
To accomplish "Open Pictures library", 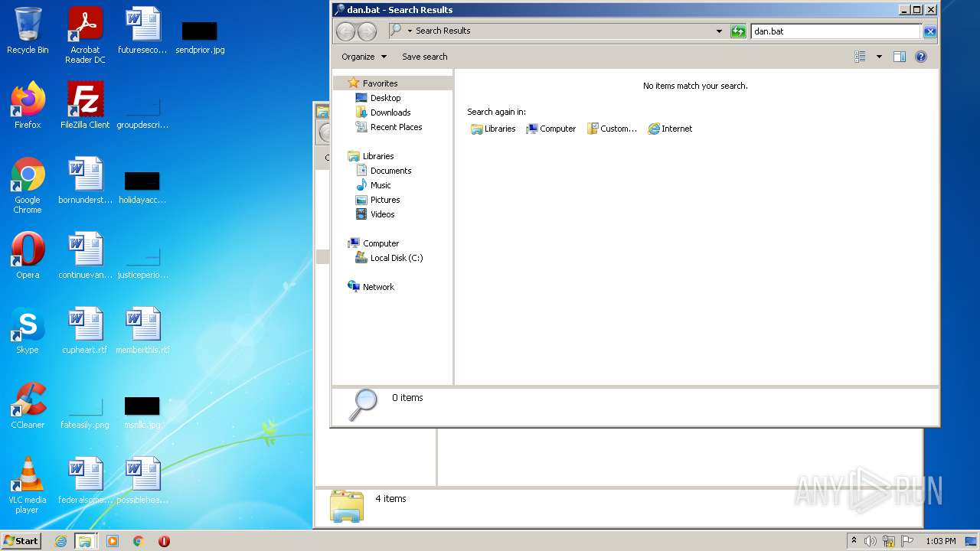I will point(378,200).
